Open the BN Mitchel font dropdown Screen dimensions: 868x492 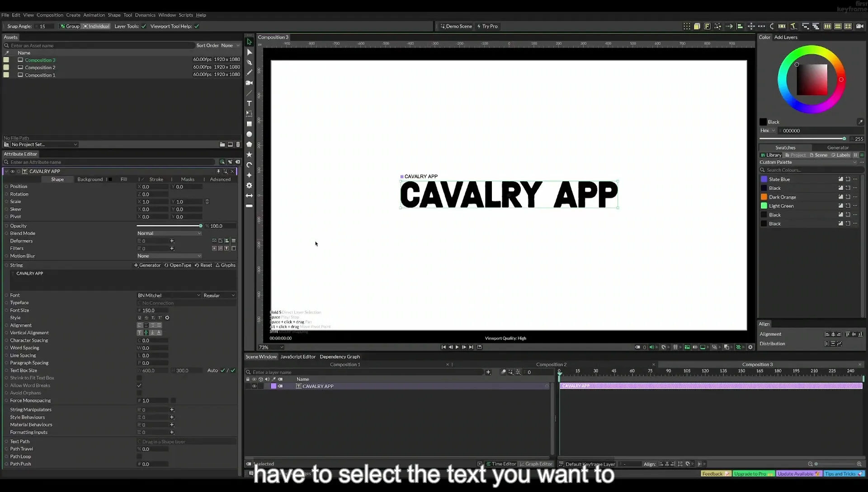point(169,296)
